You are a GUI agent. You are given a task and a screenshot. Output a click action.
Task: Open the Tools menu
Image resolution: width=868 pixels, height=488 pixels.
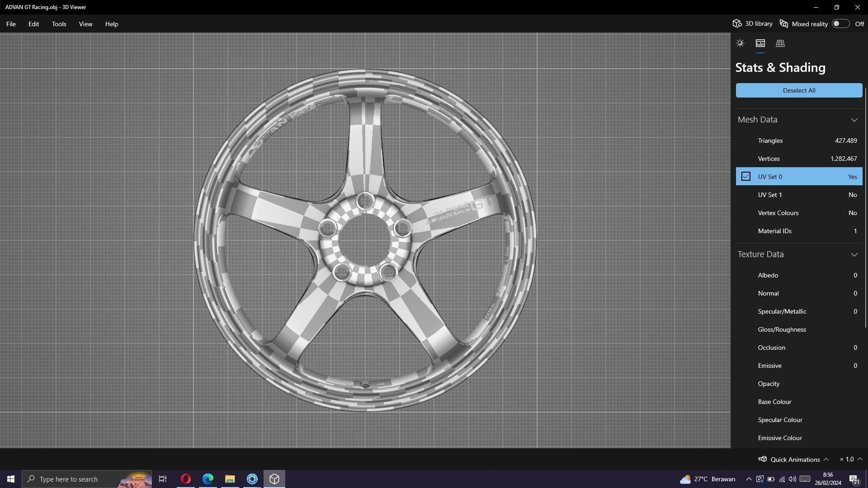[x=59, y=24]
